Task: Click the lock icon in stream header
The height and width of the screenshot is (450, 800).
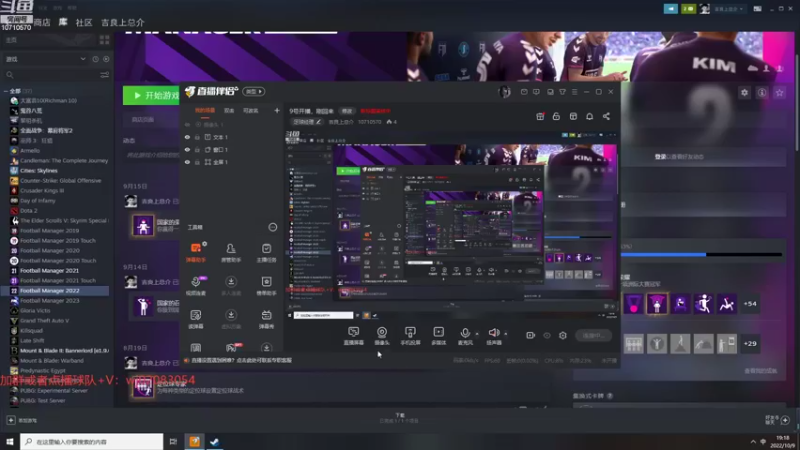Action: [556, 116]
